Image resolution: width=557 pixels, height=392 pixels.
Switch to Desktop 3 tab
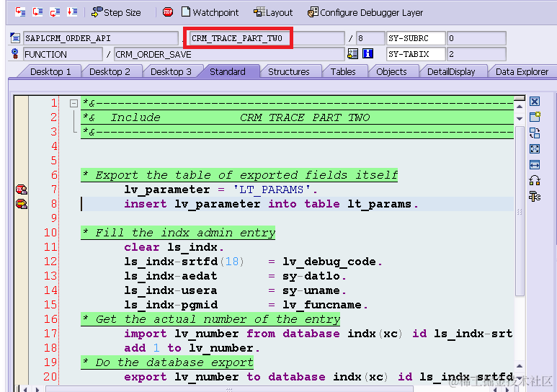[171, 72]
